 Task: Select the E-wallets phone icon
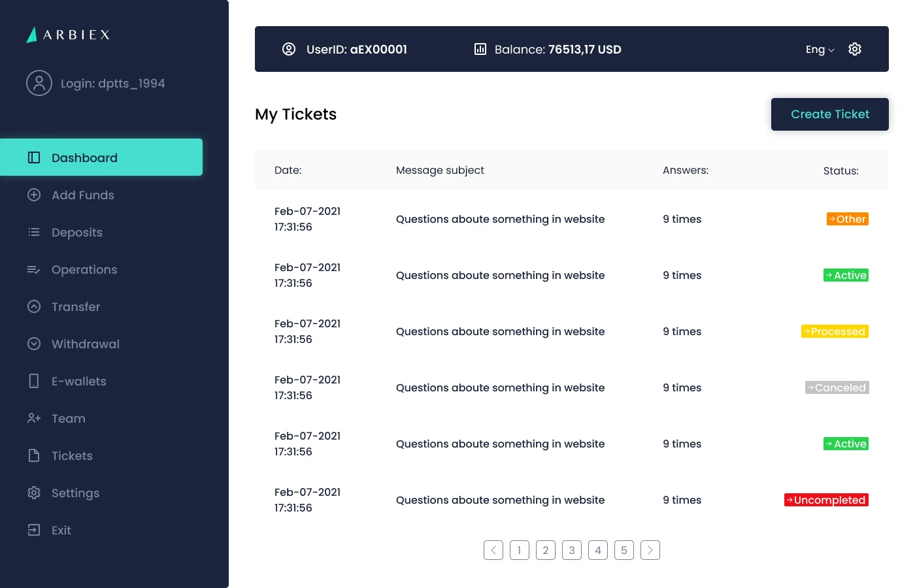point(34,381)
